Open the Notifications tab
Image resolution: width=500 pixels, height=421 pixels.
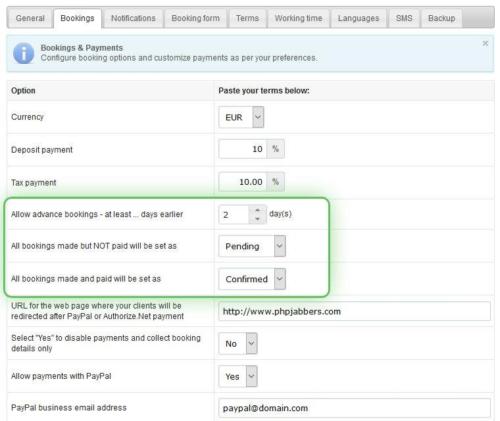coord(133,18)
